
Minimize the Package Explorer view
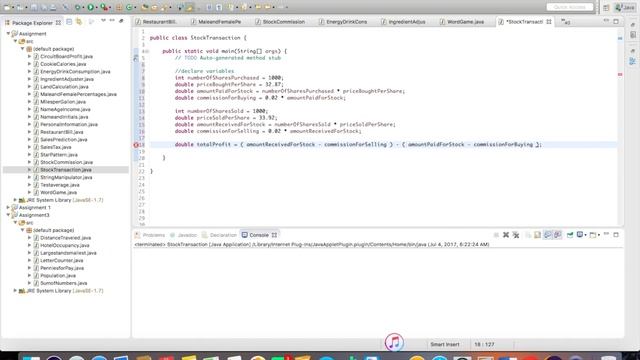tap(112, 20)
